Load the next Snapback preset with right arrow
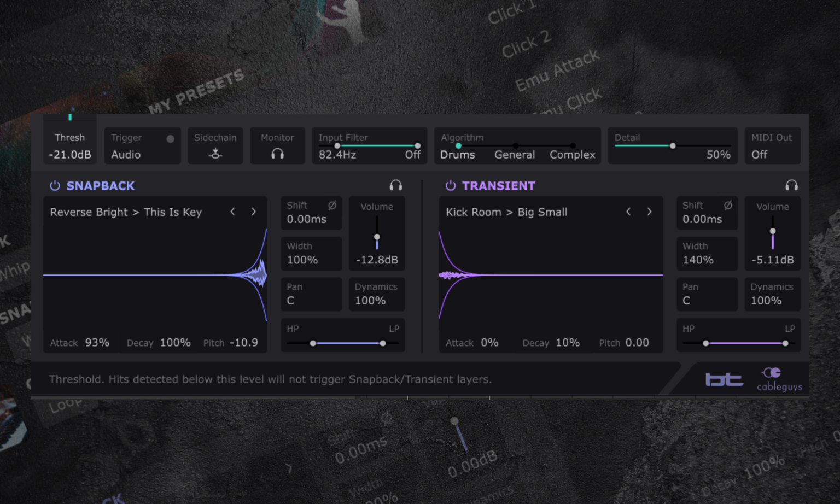This screenshot has width=840, height=504. 254,212
